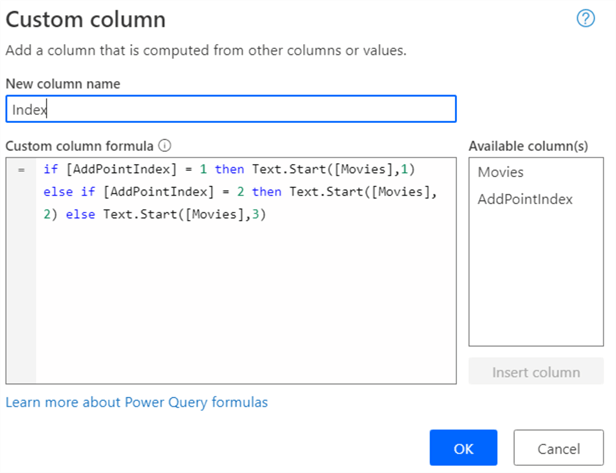This screenshot has height=473, width=616.
Task: Select Movies in the Available columns list
Action: pyautogui.click(x=501, y=172)
